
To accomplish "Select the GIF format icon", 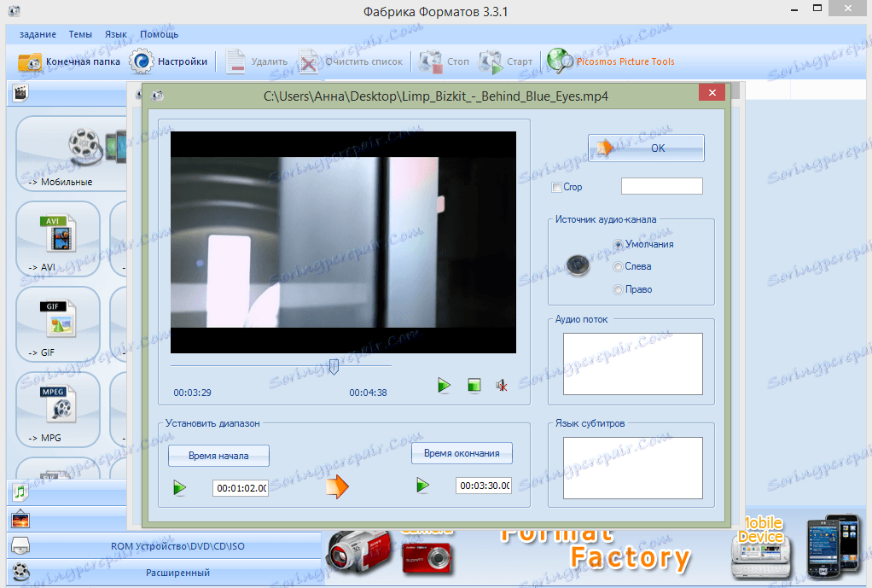I will [58, 324].
